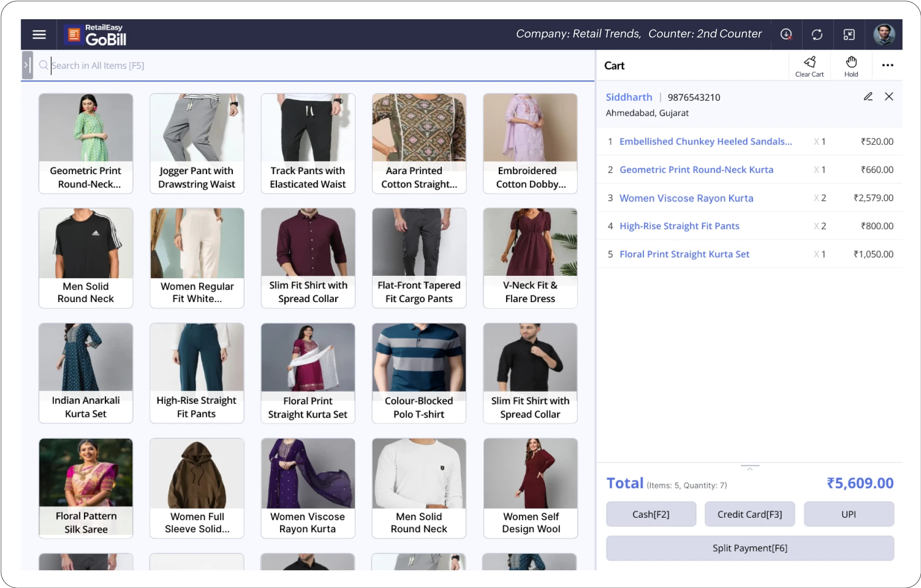The height and width of the screenshot is (588, 921).
Task: Open the hamburger navigation menu
Action: click(39, 34)
